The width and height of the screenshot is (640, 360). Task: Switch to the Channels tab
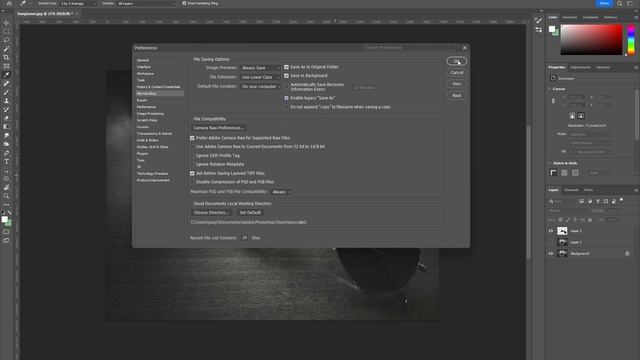coord(571,190)
